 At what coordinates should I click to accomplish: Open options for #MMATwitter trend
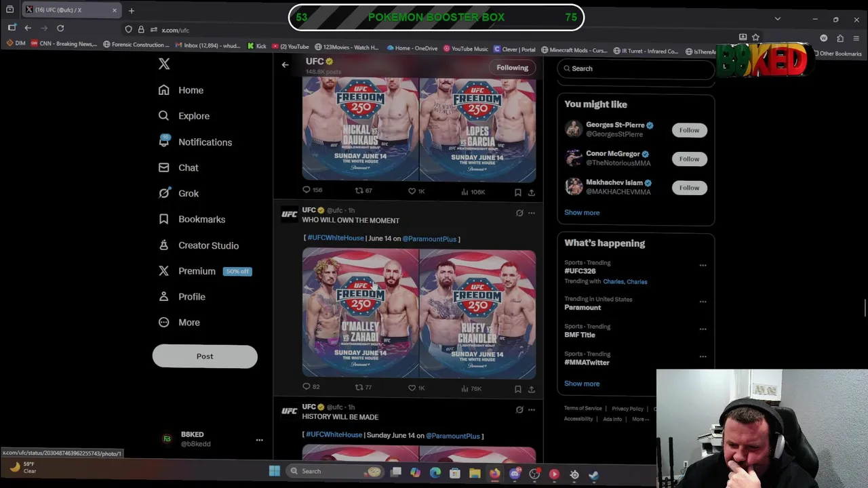pyautogui.click(x=703, y=357)
